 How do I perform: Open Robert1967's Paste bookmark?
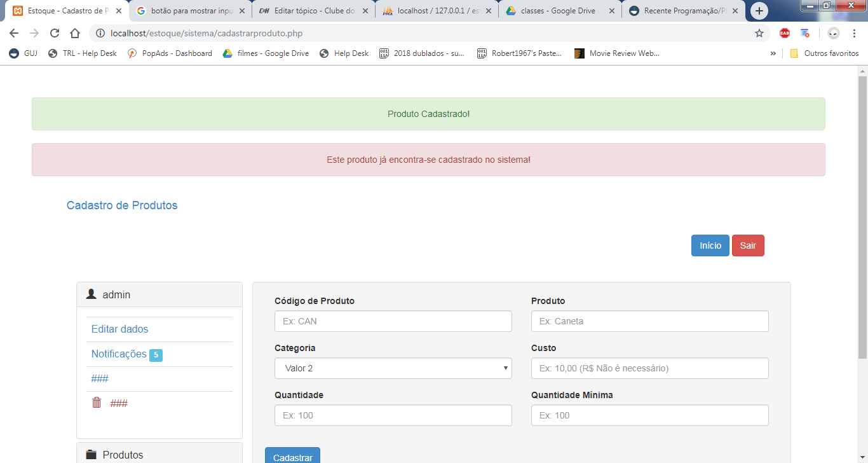tap(520, 53)
